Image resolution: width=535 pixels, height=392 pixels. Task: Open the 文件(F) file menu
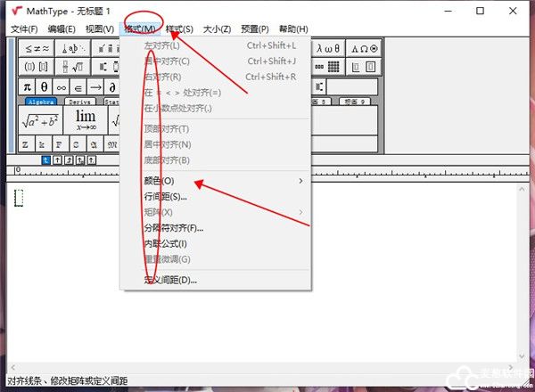coord(24,29)
